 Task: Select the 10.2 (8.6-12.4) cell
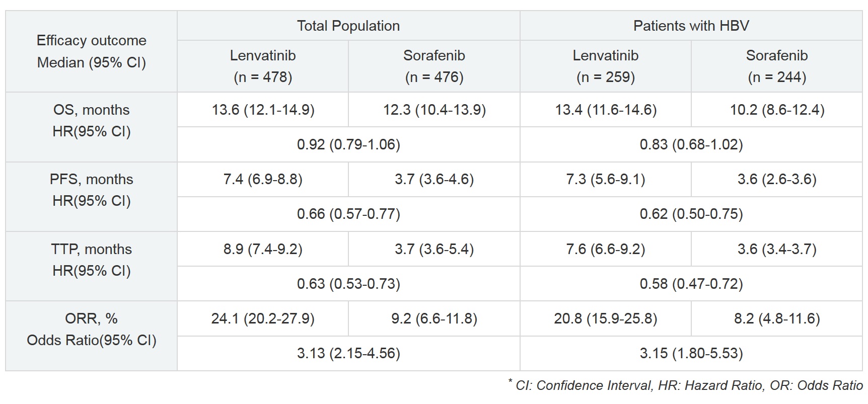click(777, 110)
